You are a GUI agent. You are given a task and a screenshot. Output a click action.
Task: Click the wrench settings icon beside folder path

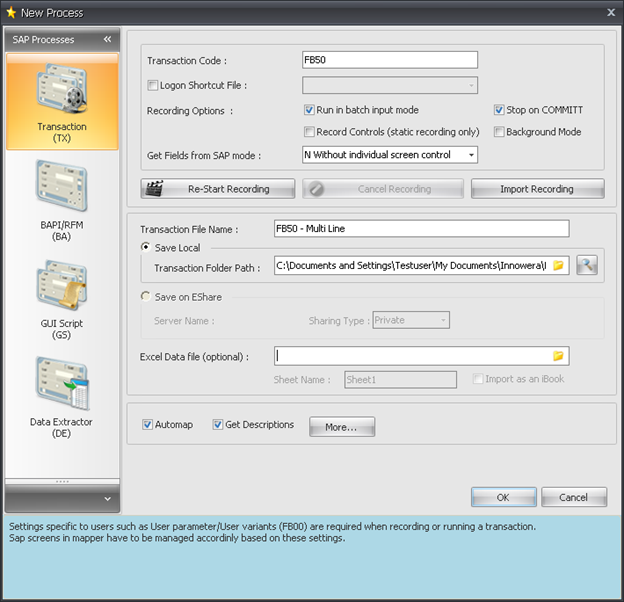tap(587, 266)
